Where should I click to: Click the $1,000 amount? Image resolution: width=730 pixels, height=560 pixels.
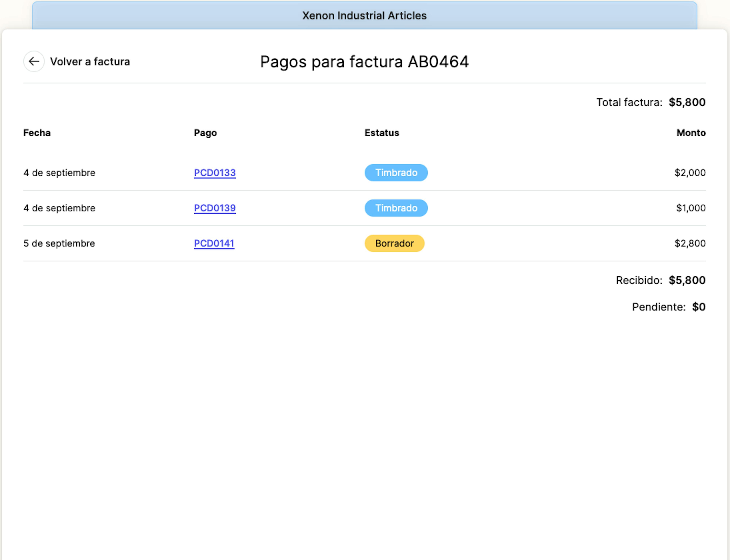tap(691, 208)
